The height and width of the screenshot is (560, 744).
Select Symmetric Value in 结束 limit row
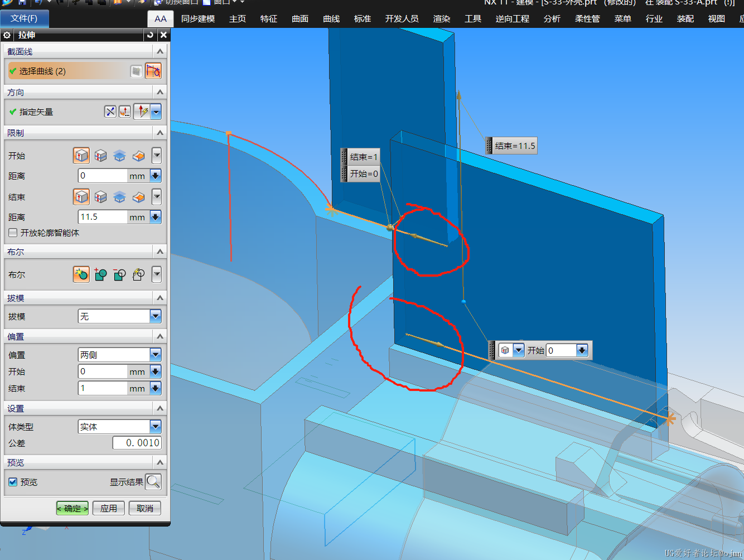point(100,197)
